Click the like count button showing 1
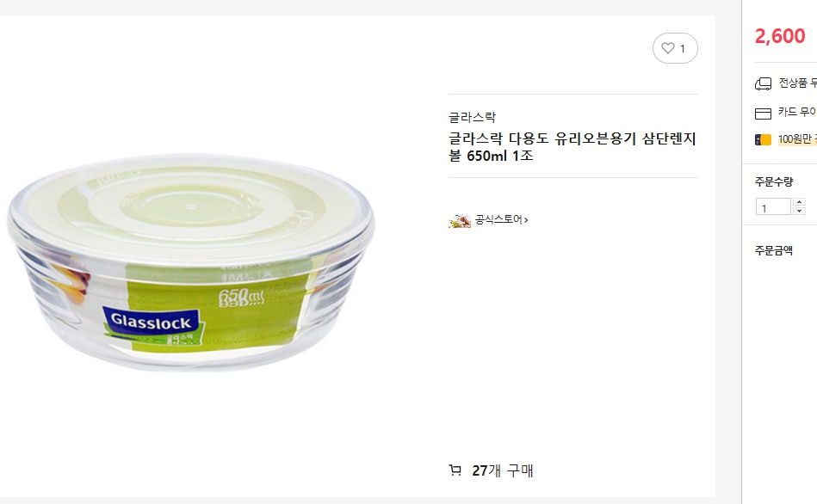 [675, 48]
